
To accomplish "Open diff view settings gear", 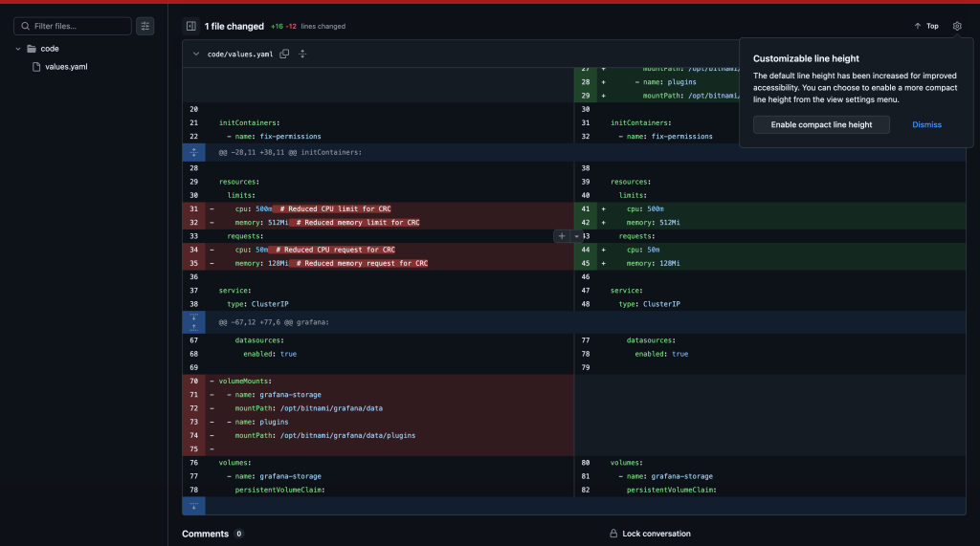I will 957,26.
